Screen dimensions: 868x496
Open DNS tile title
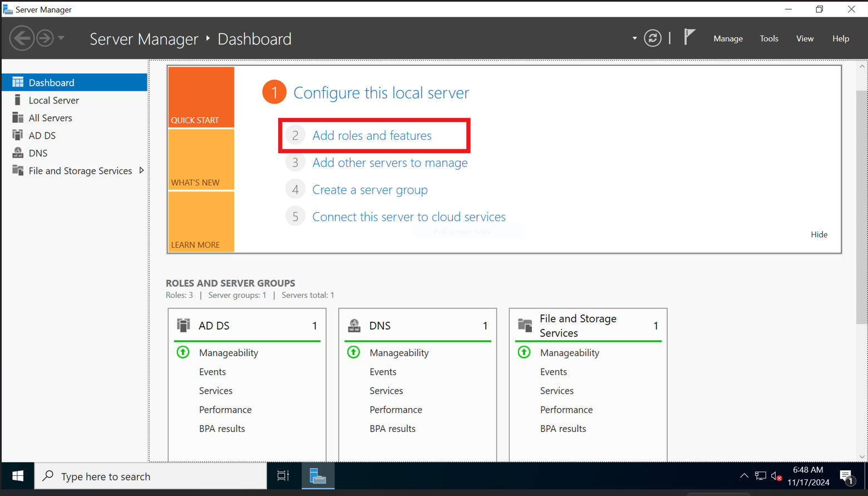pos(380,326)
